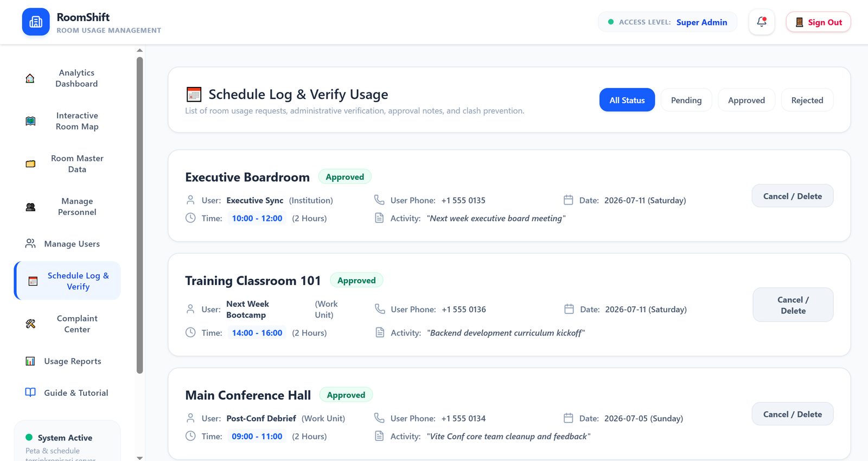This screenshot has height=461, width=868.
Task: Click the 2026-07-11 date in Training Classroom card
Action: point(646,310)
